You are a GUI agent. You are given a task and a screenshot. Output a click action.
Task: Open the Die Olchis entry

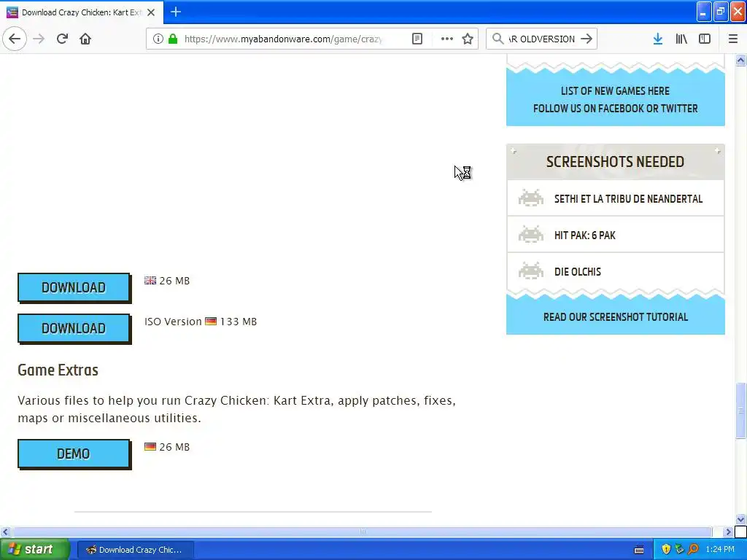pyautogui.click(x=578, y=272)
